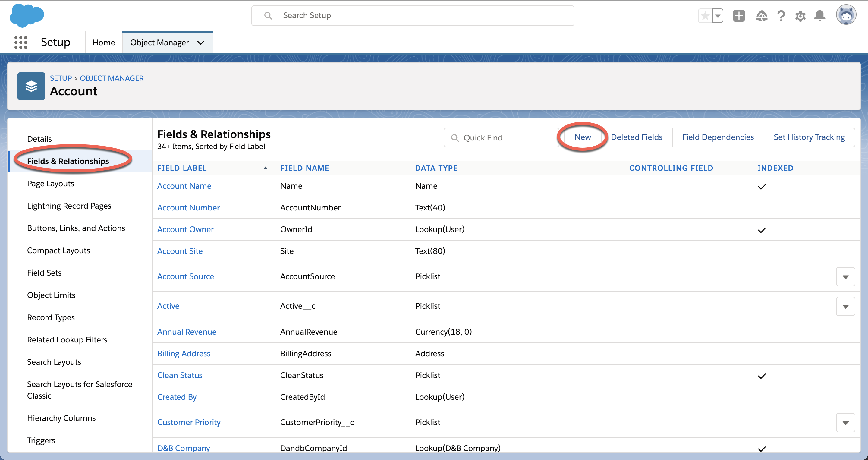Open the help question mark icon

click(781, 16)
